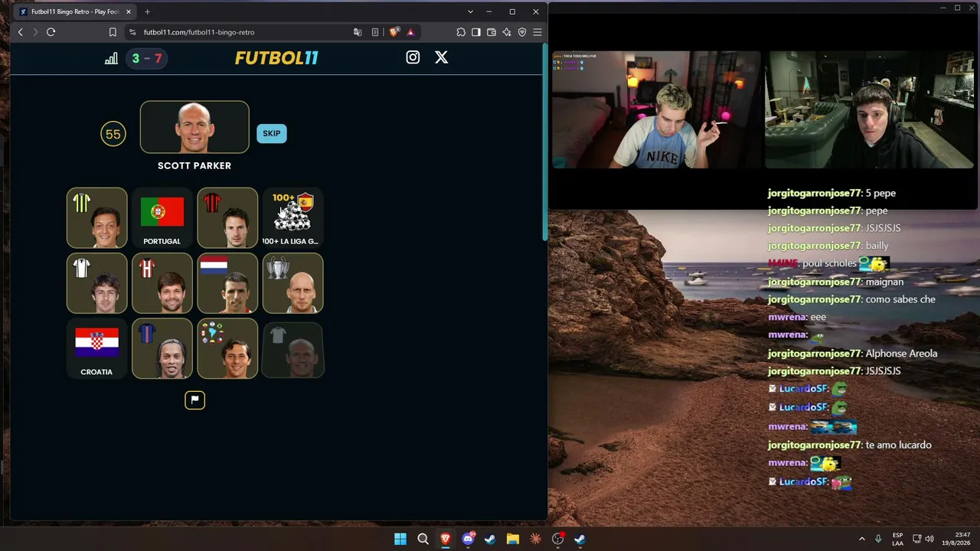Viewport: 980px width, 551px height.
Task: Toggle reader mode icon
Action: (375, 32)
